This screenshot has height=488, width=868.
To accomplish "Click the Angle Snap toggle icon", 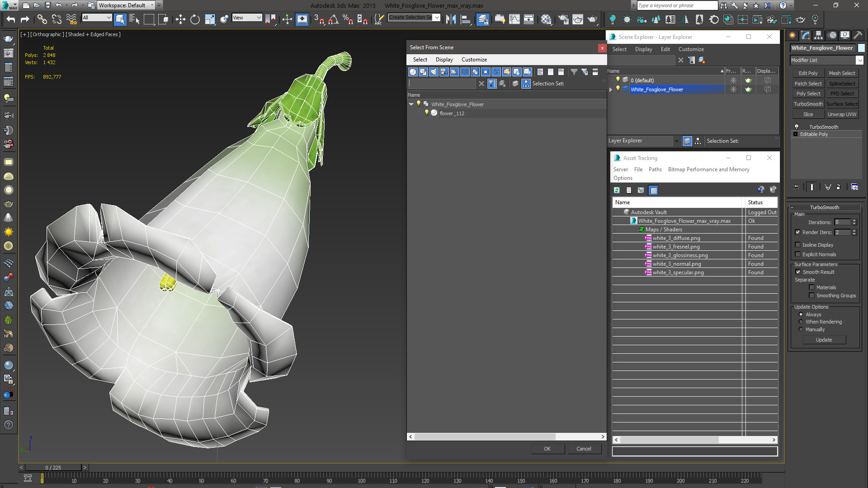I will click(x=333, y=19).
